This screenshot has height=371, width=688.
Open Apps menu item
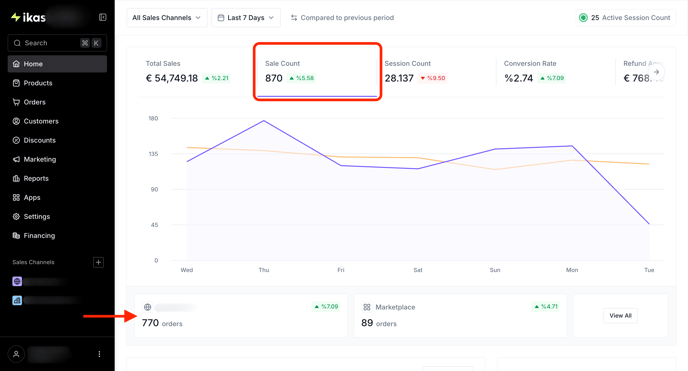[57, 197]
